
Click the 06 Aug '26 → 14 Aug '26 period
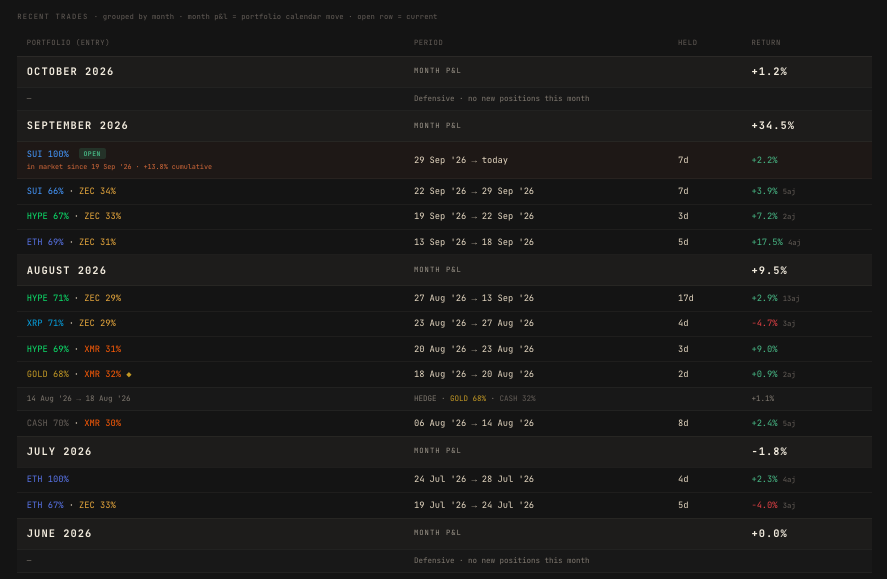(473, 423)
